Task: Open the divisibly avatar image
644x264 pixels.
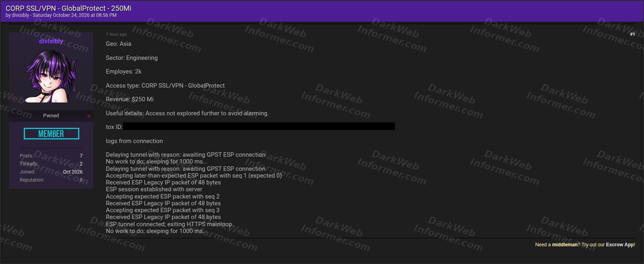Action: pyautogui.click(x=51, y=76)
